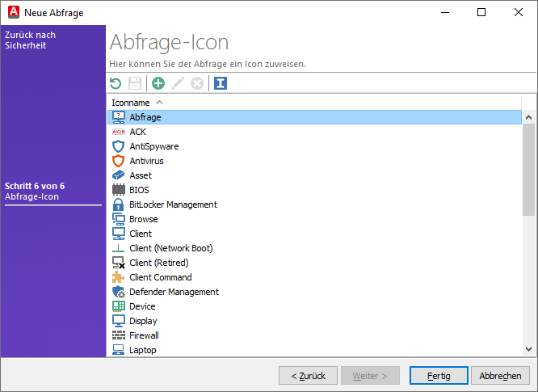Finish wizard with the Fertig button

pos(439,376)
